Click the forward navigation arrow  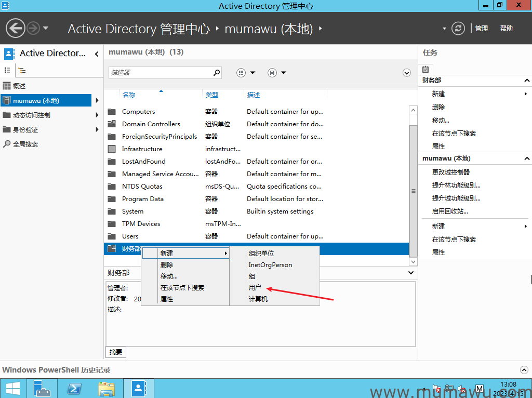[33, 28]
